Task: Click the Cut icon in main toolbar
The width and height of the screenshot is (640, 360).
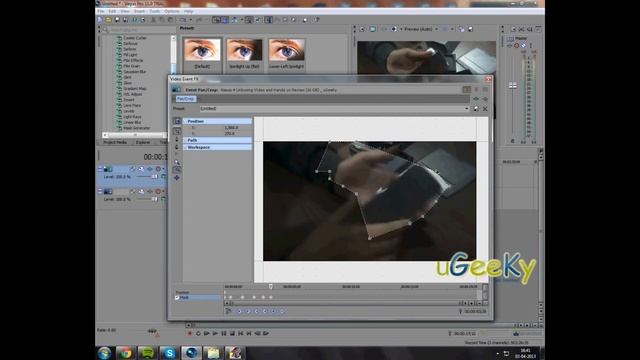Action: 153,20
